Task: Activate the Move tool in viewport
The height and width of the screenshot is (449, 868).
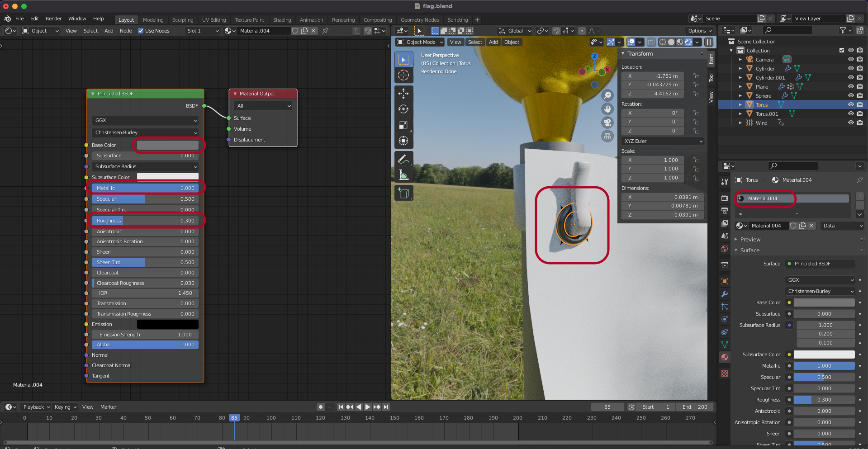Action: click(x=403, y=94)
